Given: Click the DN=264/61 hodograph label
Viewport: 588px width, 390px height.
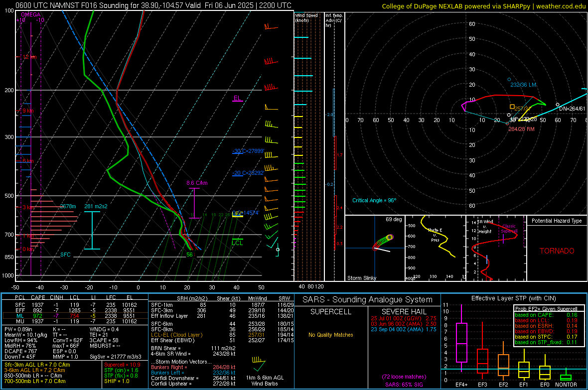Looking at the screenshot, I should point(572,109).
